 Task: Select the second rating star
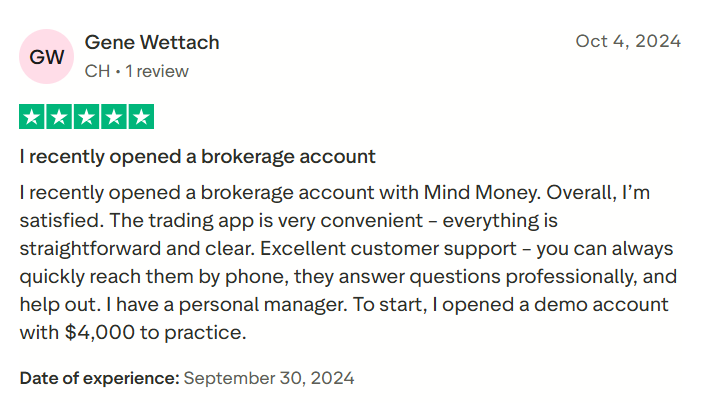pos(59,117)
